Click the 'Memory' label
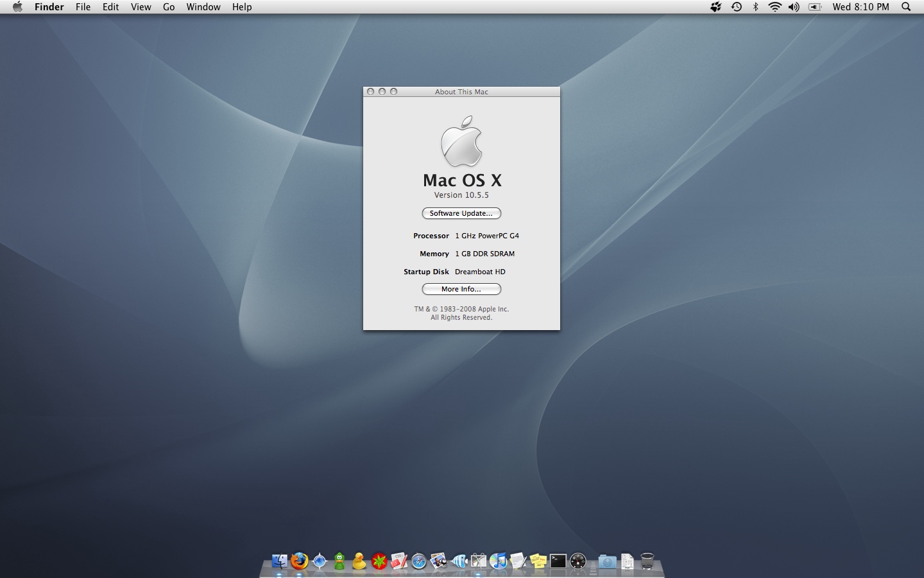The height and width of the screenshot is (578, 924). tap(434, 254)
